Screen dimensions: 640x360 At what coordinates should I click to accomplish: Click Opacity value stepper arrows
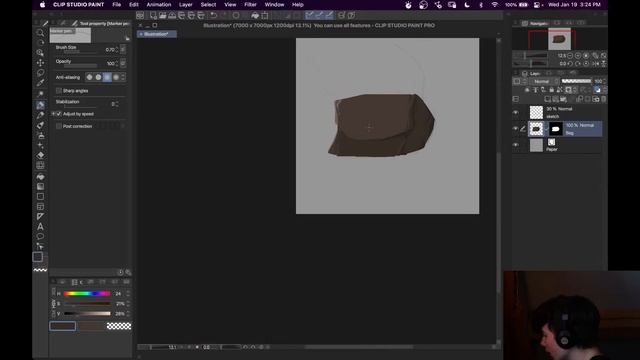(117, 63)
